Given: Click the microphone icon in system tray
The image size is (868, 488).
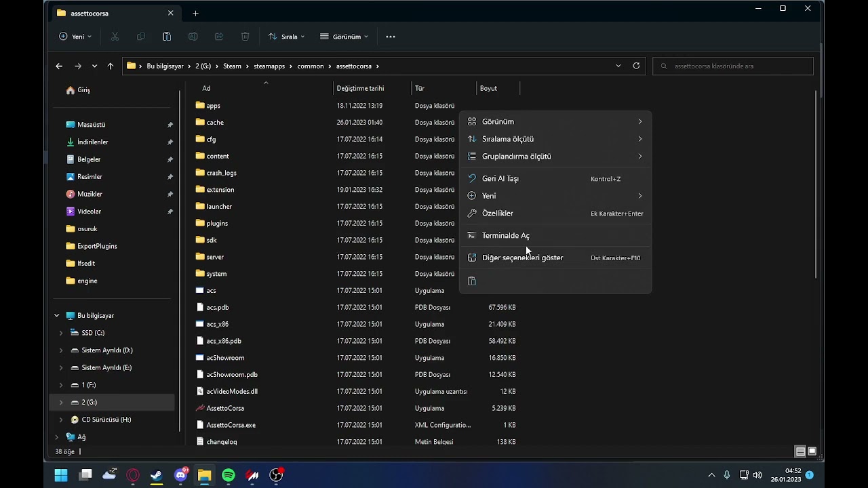Looking at the screenshot, I should [727, 475].
